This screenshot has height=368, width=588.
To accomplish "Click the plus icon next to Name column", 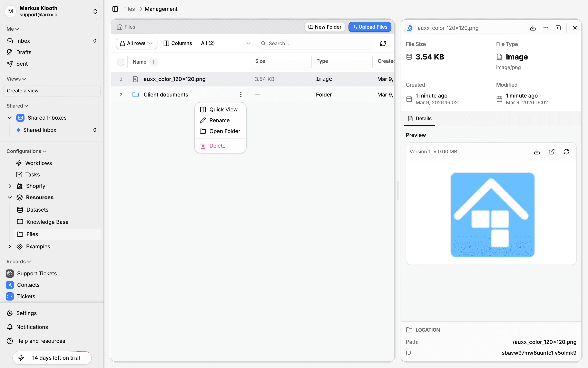I will pyautogui.click(x=154, y=62).
